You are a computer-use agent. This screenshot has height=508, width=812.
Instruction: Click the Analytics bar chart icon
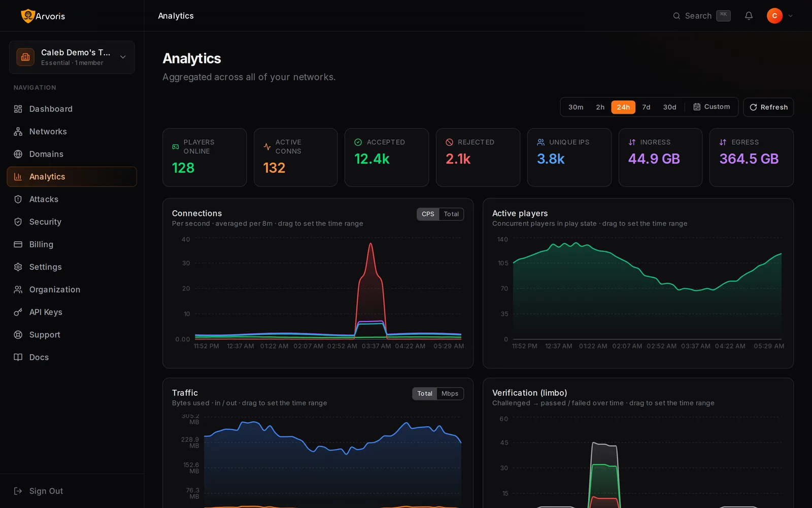(18, 177)
